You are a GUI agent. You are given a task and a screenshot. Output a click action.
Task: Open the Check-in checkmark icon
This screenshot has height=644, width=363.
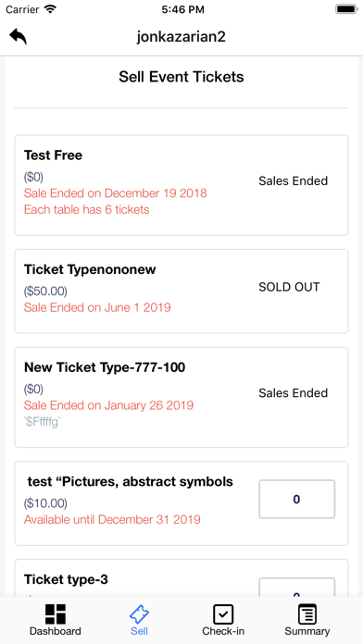[223, 614]
